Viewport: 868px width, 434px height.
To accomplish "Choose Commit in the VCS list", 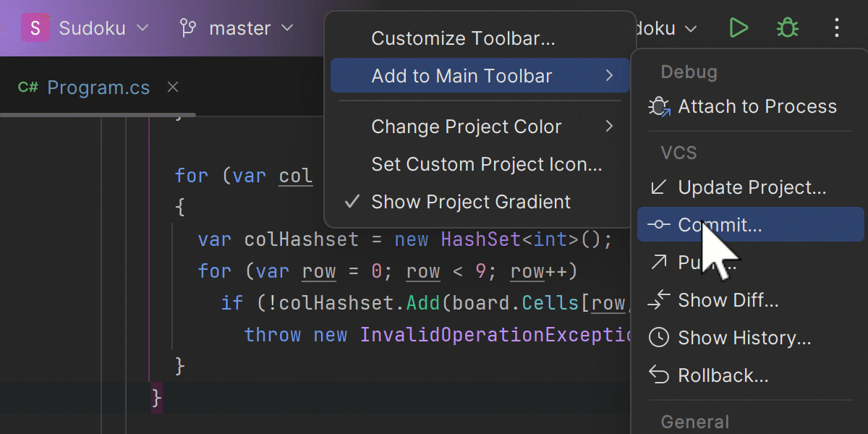I will [x=720, y=225].
